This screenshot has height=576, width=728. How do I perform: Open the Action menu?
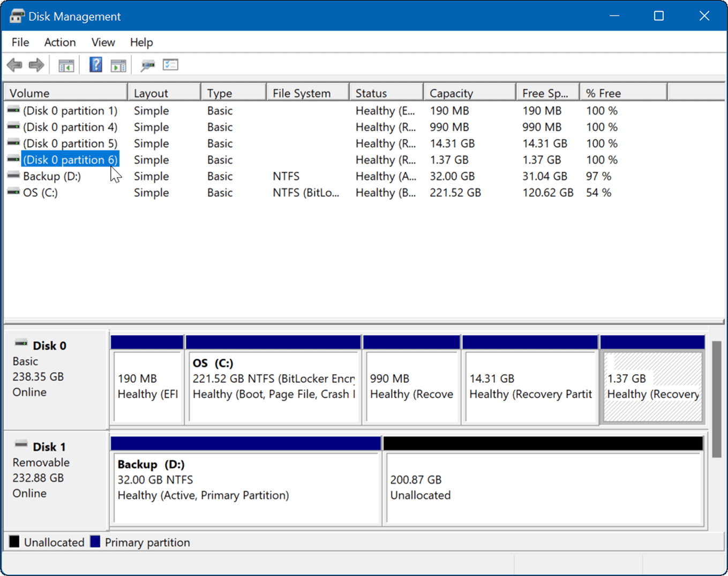(59, 42)
